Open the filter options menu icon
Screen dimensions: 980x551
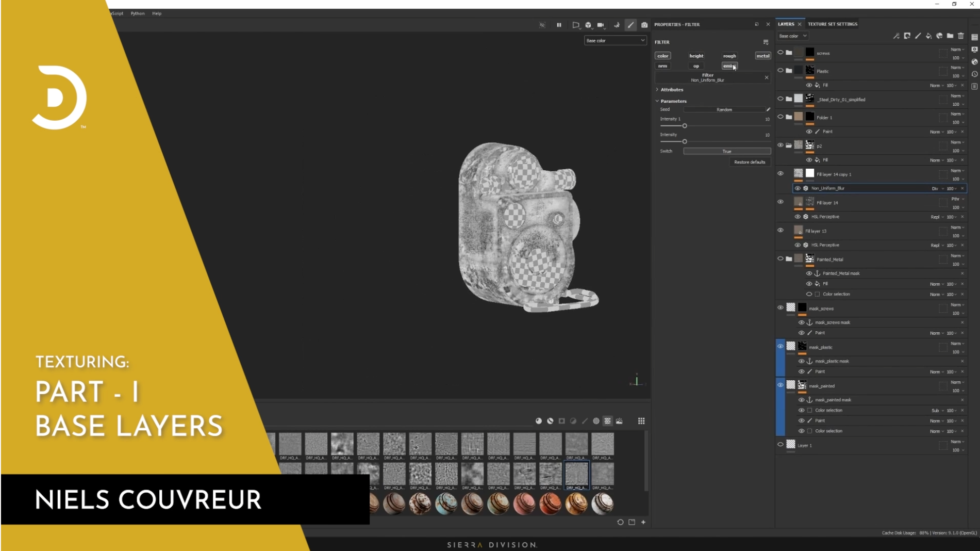point(766,42)
